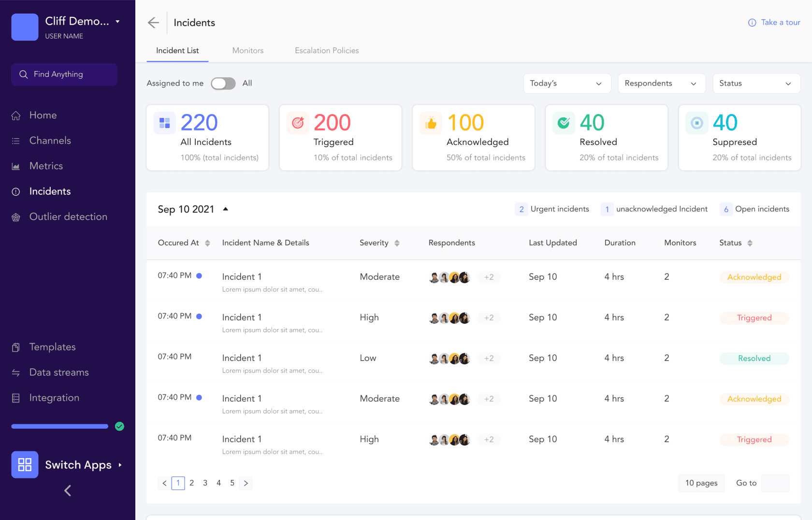812x520 pixels.
Task: Collapse the Sep 10 2021 group arrow
Action: 225,209
